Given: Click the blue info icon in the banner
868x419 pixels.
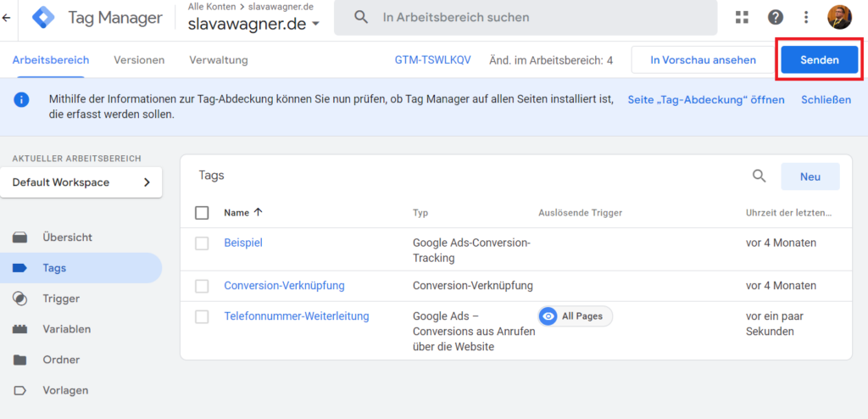Looking at the screenshot, I should (x=21, y=100).
